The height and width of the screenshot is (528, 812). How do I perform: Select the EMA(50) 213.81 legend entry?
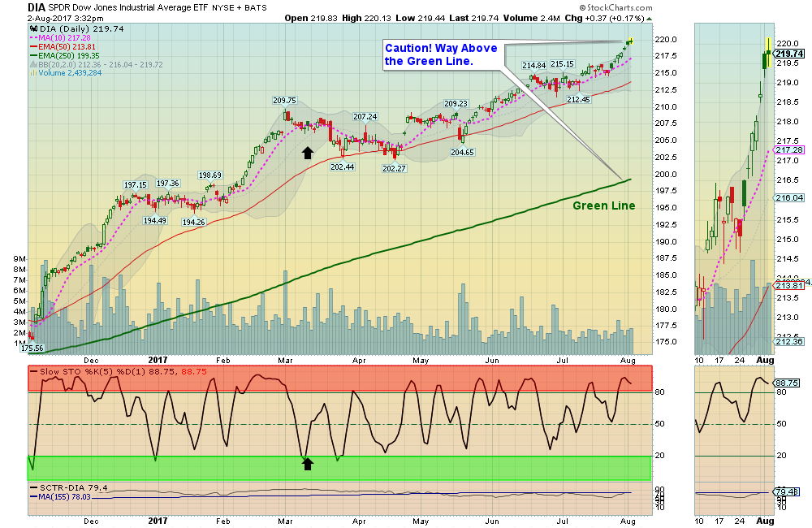pyautogui.click(x=63, y=46)
